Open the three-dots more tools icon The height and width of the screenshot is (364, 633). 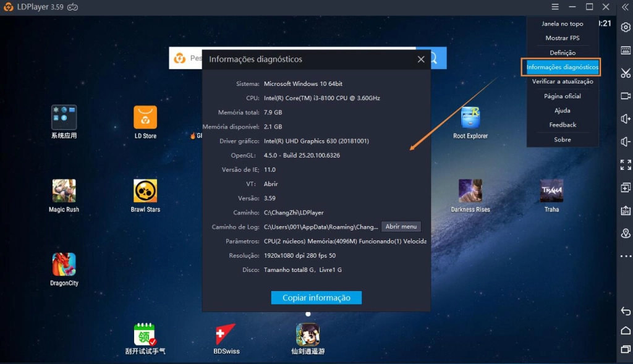coord(626,256)
